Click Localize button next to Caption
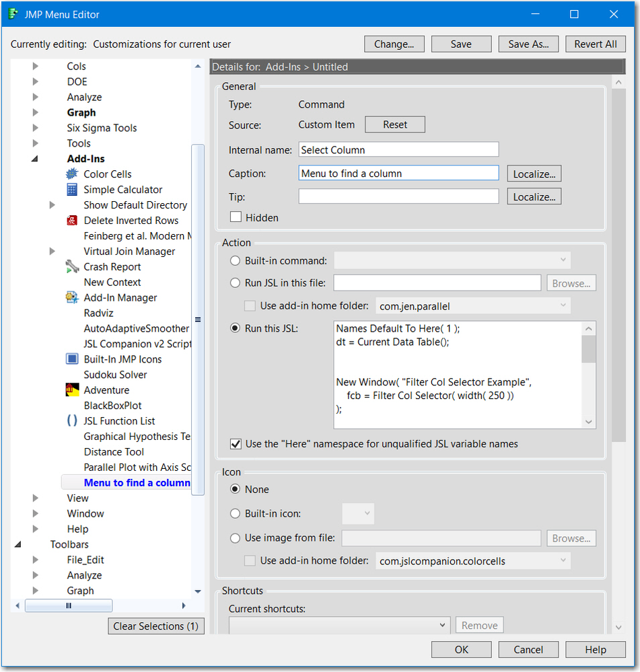 534,174
